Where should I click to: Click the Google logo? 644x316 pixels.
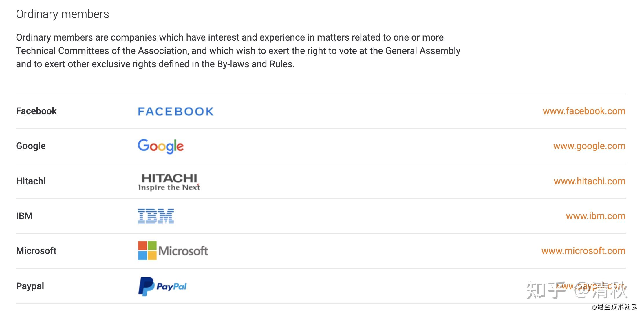tap(160, 146)
